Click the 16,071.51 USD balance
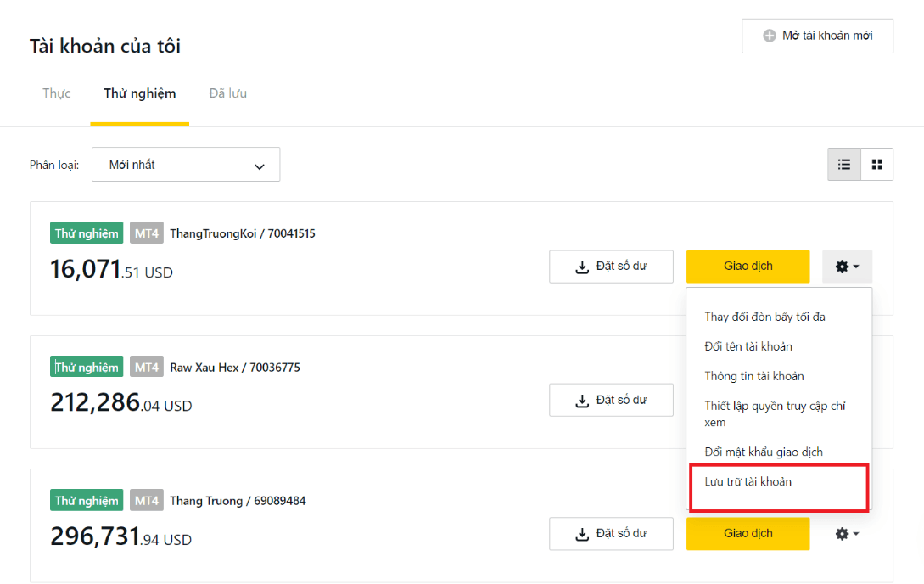 click(111, 269)
